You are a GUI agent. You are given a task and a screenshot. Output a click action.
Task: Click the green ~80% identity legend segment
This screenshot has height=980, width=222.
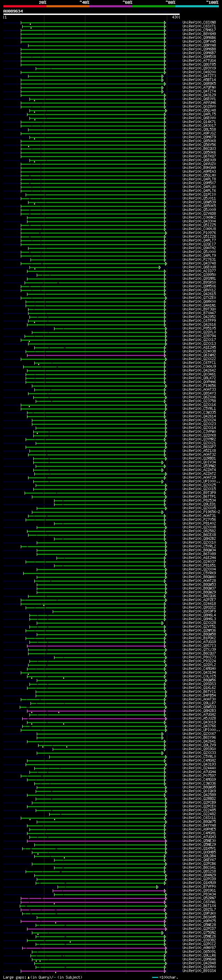(154, 6)
